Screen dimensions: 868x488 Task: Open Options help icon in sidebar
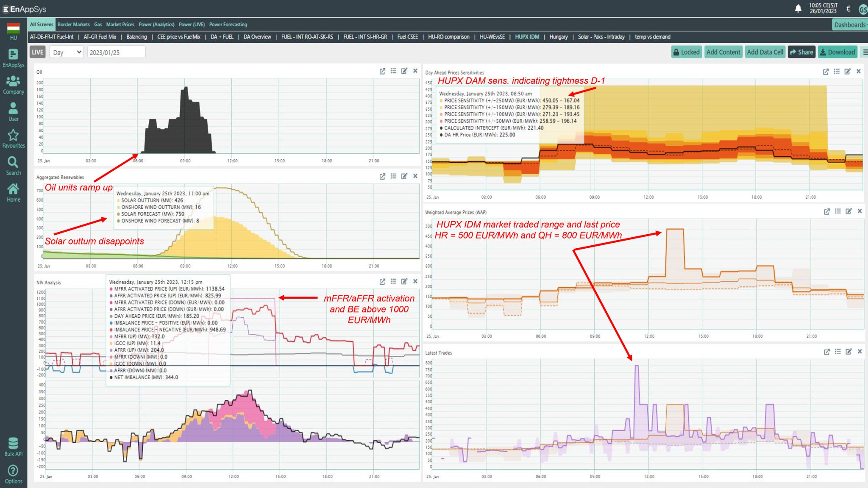click(x=14, y=474)
